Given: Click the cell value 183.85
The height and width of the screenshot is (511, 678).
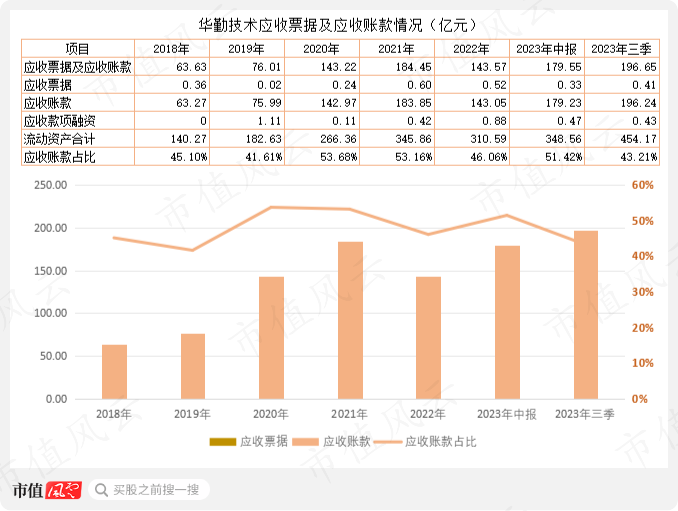Looking at the screenshot, I should tap(414, 103).
